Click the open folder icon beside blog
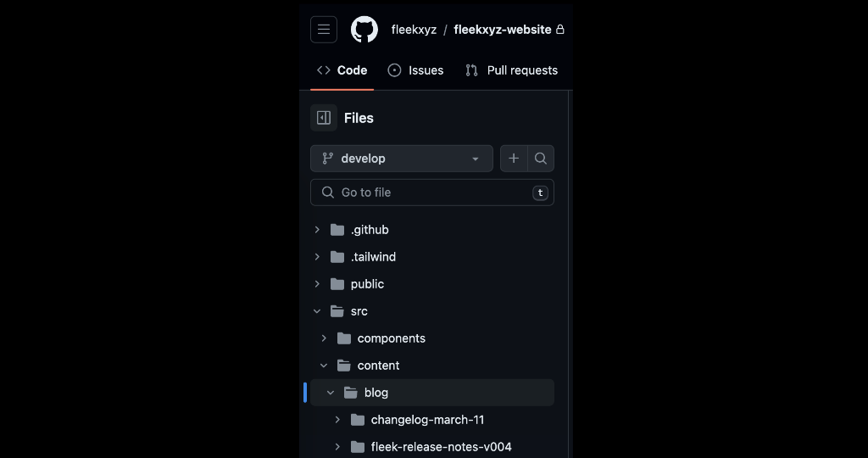Screen dimensions: 868x458 point(350,392)
